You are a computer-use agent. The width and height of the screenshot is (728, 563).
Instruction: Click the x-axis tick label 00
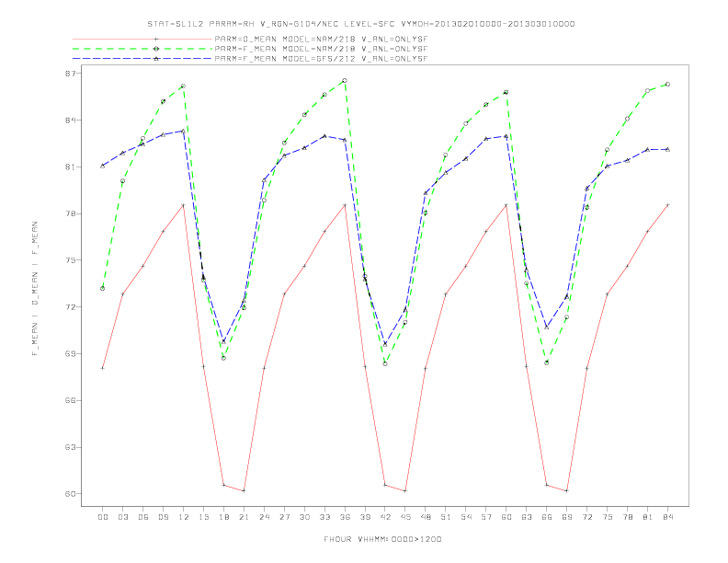(103, 517)
